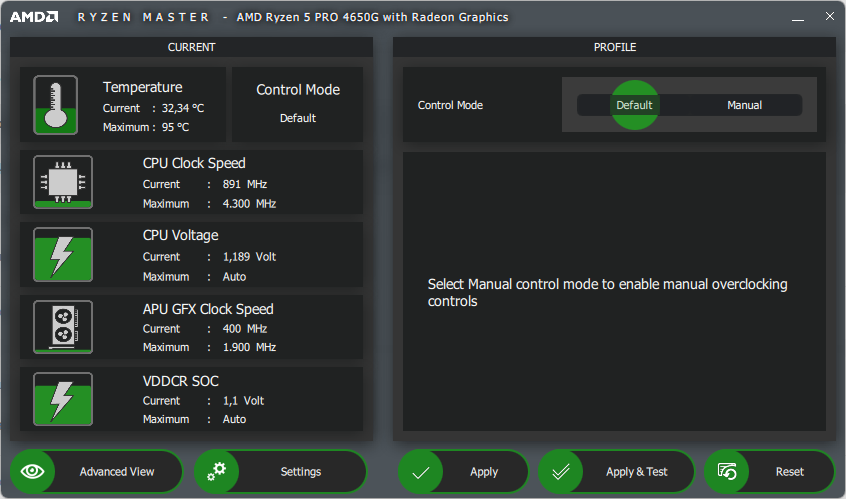Image resolution: width=846 pixels, height=499 pixels.
Task: Click the eye icon for Advanced View
Action: tap(32, 471)
